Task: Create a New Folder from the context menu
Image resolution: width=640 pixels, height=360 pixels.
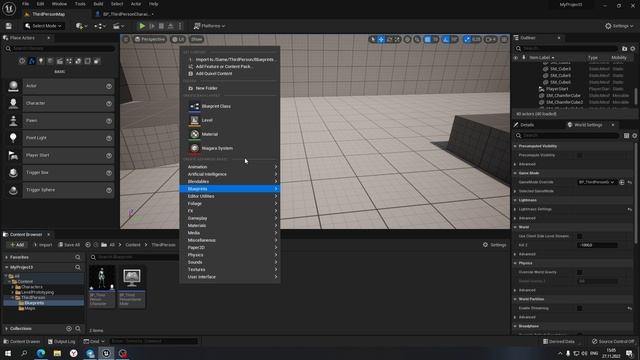Action: click(x=229, y=88)
